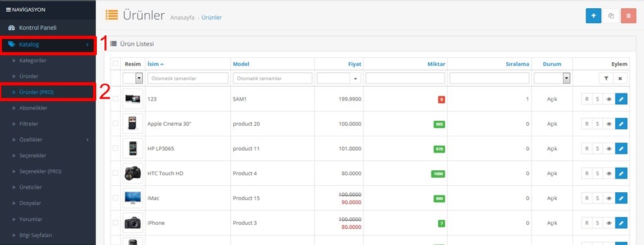
Task: Tick the checkbox for iMac
Action: [116, 198]
